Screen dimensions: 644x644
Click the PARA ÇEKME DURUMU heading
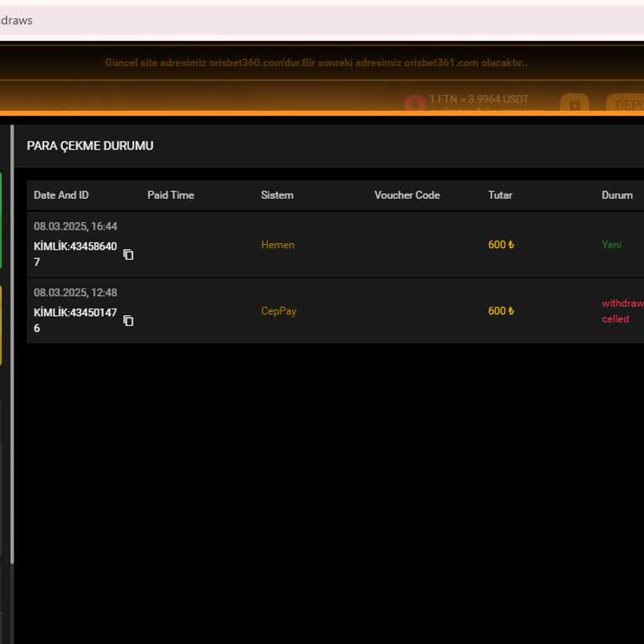[90, 146]
